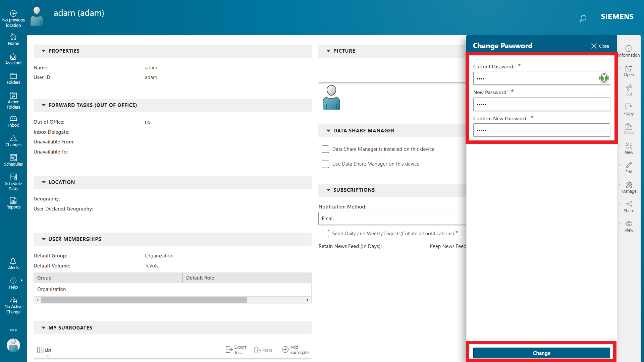Image resolution: width=644 pixels, height=362 pixels.
Task: Open the Edit command group
Action: pyautogui.click(x=629, y=168)
